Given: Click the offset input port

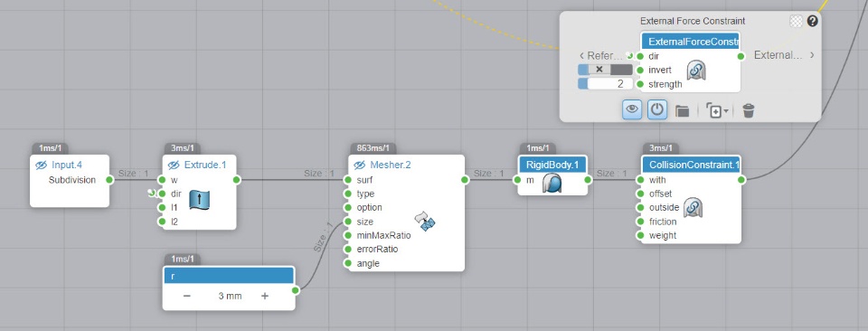Looking at the screenshot, I should pos(640,194).
